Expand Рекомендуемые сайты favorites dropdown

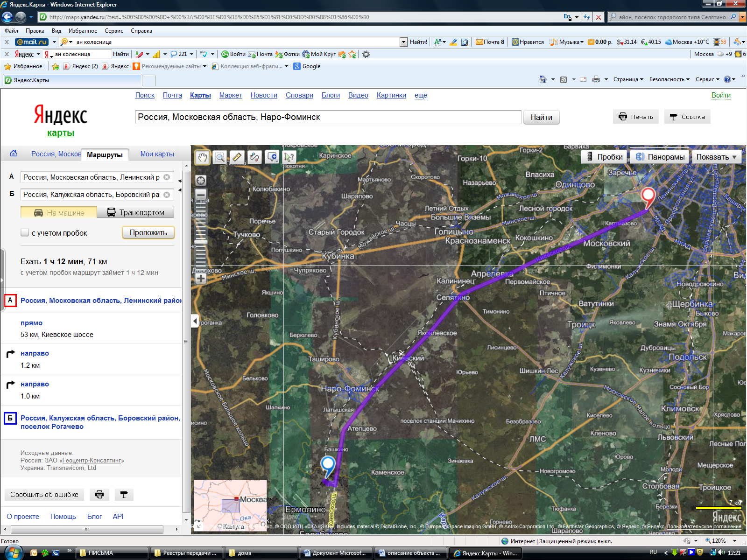click(x=204, y=66)
